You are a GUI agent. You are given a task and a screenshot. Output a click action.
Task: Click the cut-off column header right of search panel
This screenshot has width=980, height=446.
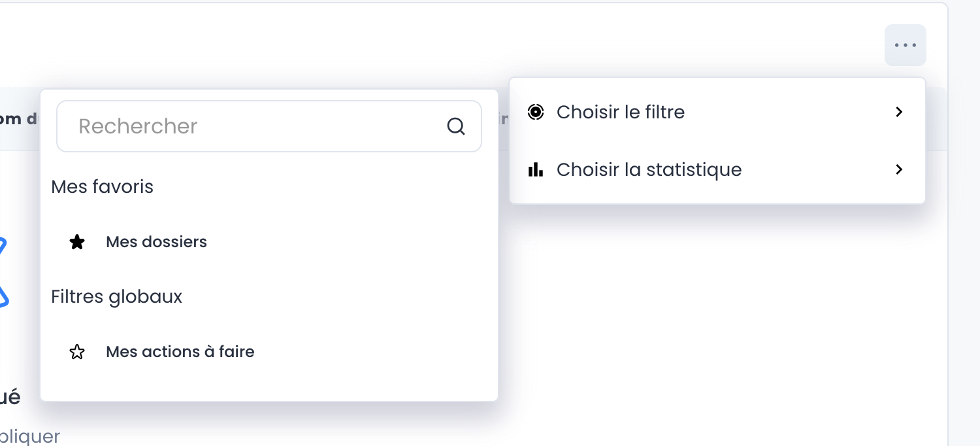(x=503, y=118)
